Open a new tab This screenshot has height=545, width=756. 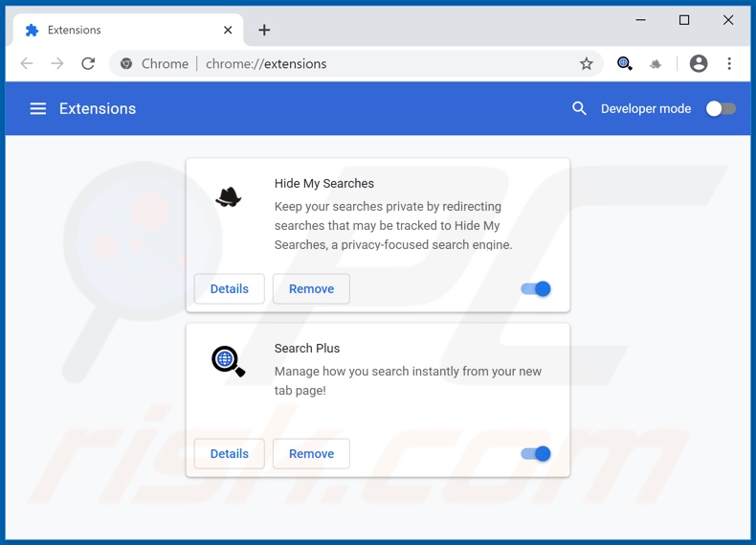click(x=264, y=30)
